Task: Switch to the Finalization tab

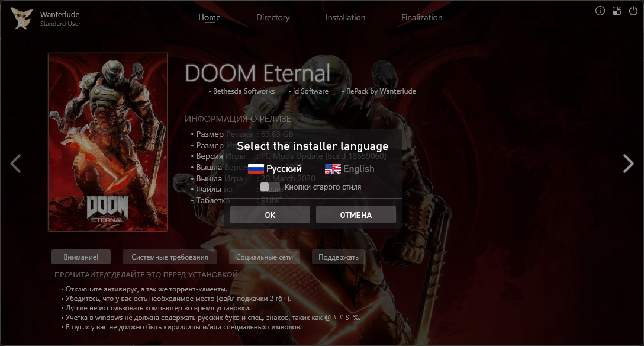Action: [422, 17]
